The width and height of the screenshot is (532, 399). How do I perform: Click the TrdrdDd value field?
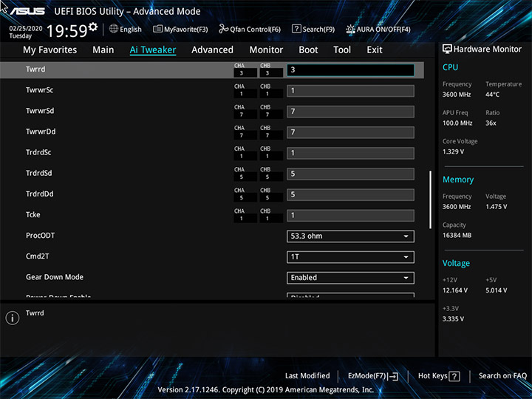[350, 195]
